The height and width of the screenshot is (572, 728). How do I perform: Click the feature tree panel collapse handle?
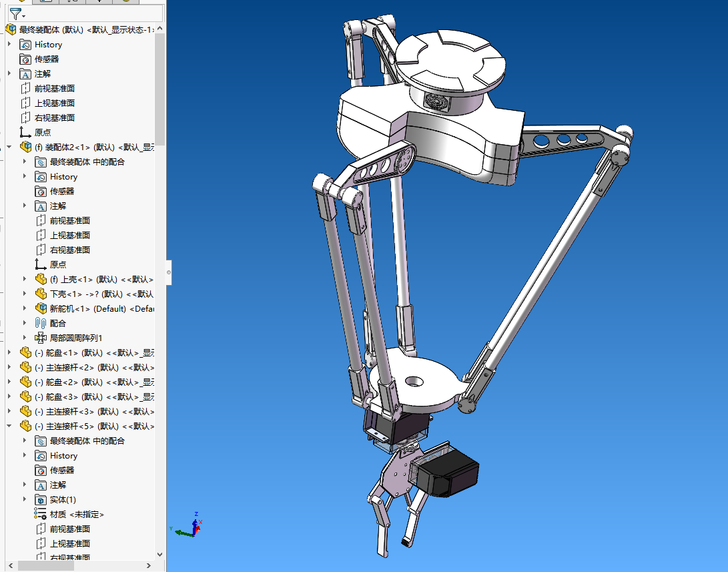(168, 272)
